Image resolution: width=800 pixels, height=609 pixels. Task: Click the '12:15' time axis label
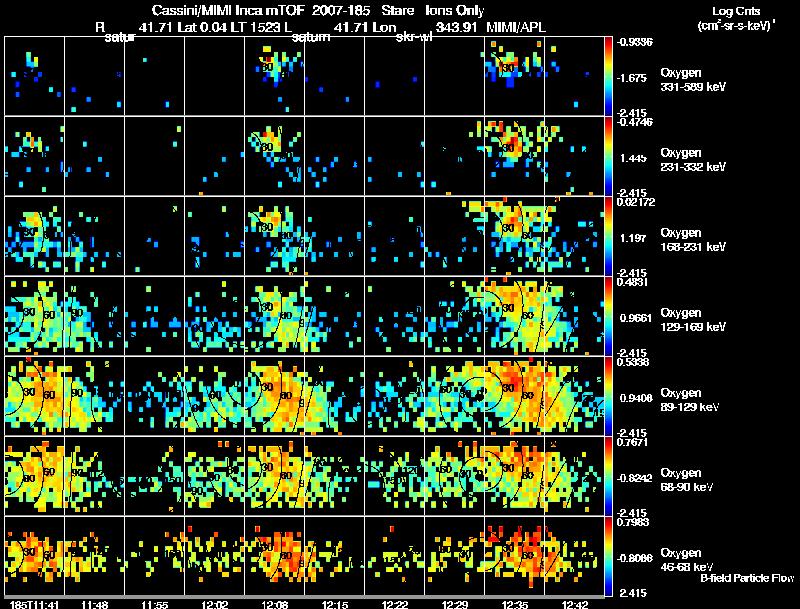coord(335,604)
